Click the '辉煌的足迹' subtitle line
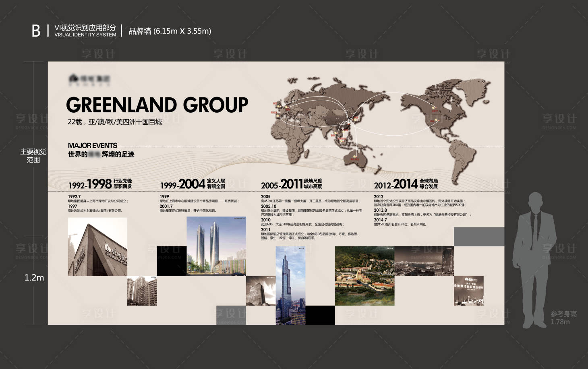The height and width of the screenshot is (369, 588). click(x=118, y=154)
